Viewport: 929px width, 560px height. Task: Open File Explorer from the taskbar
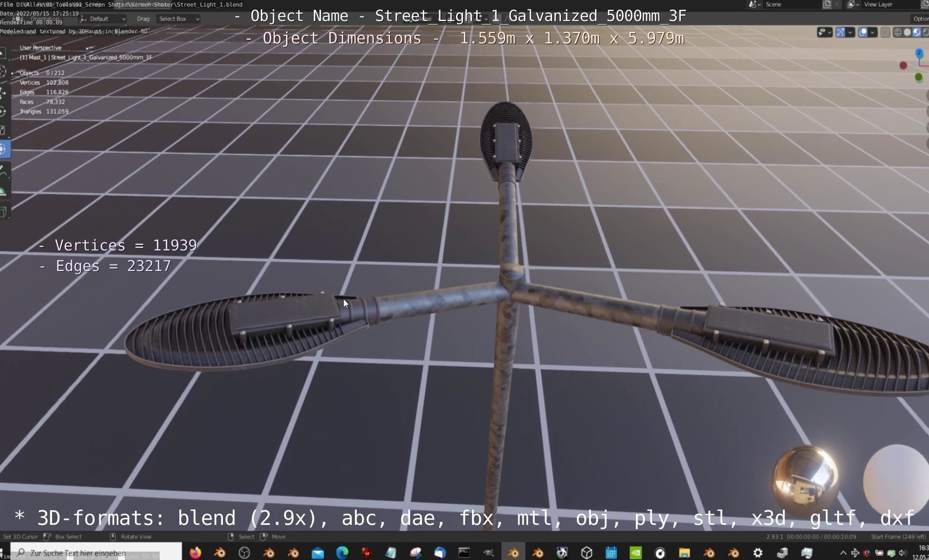coord(685,553)
